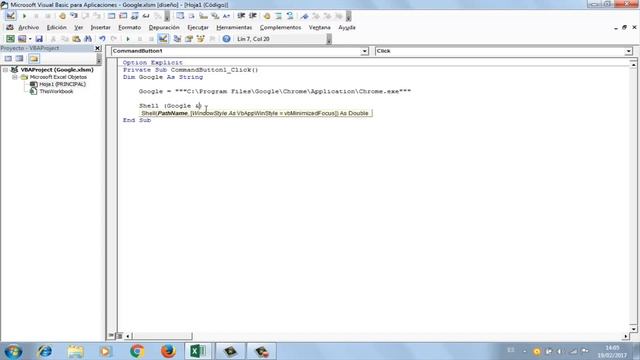Expand the Edit toolbar overflow options

348,16
